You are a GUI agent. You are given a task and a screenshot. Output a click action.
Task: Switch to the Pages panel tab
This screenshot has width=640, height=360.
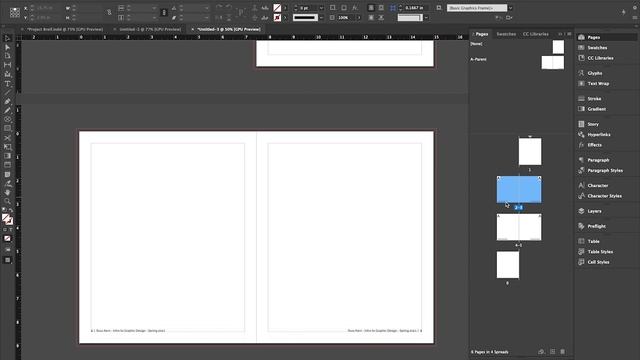click(x=482, y=34)
